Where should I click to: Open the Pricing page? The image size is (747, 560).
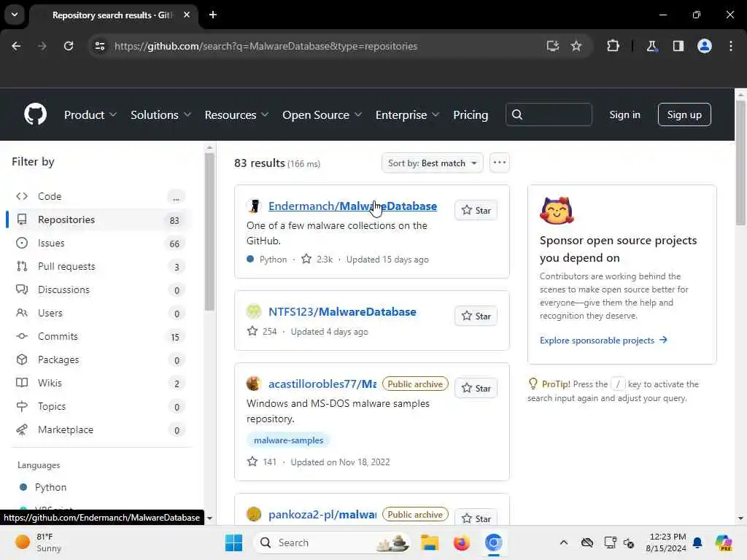click(471, 114)
